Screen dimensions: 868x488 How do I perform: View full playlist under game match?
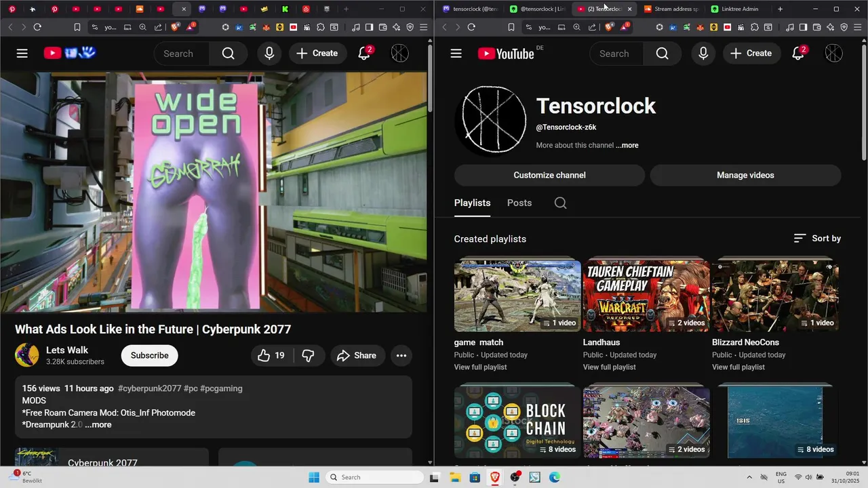480,367
